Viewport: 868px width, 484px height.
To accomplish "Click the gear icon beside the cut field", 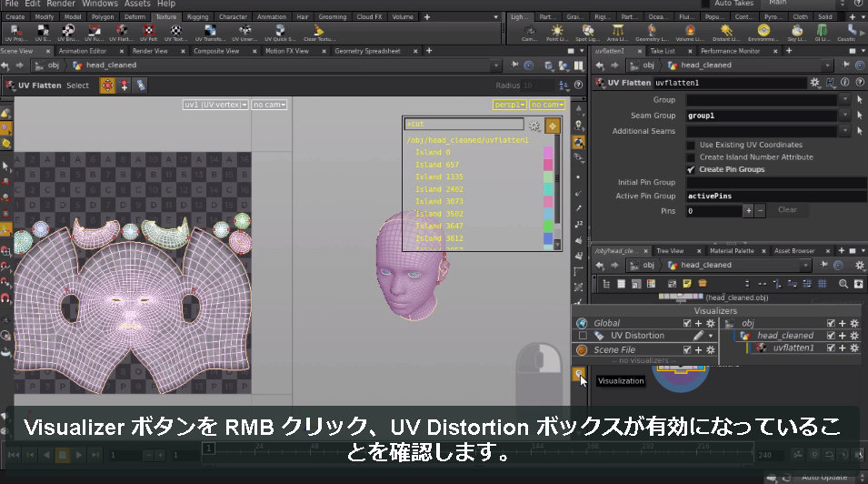I will (x=534, y=126).
